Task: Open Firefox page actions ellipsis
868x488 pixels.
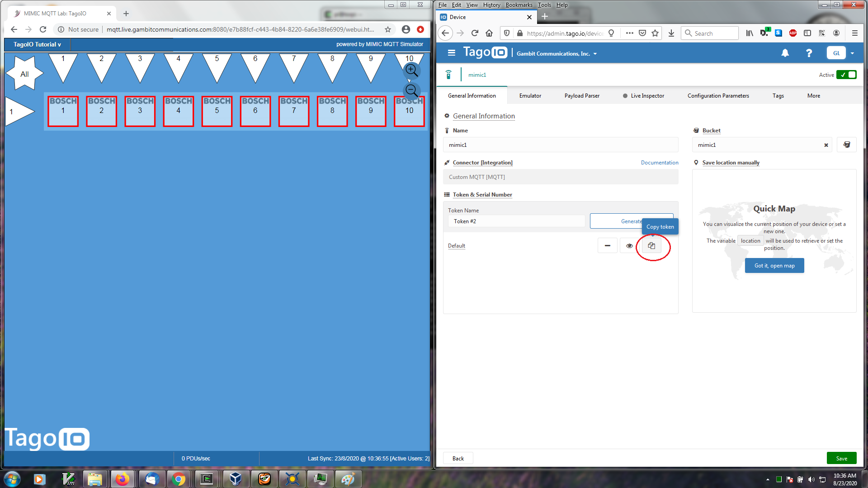Action: point(630,33)
